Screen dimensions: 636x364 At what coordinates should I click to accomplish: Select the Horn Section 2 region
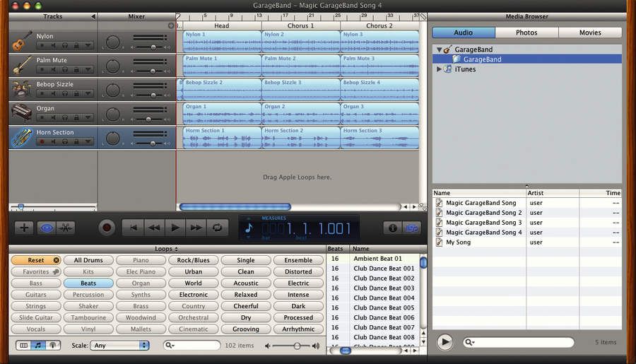[301, 138]
